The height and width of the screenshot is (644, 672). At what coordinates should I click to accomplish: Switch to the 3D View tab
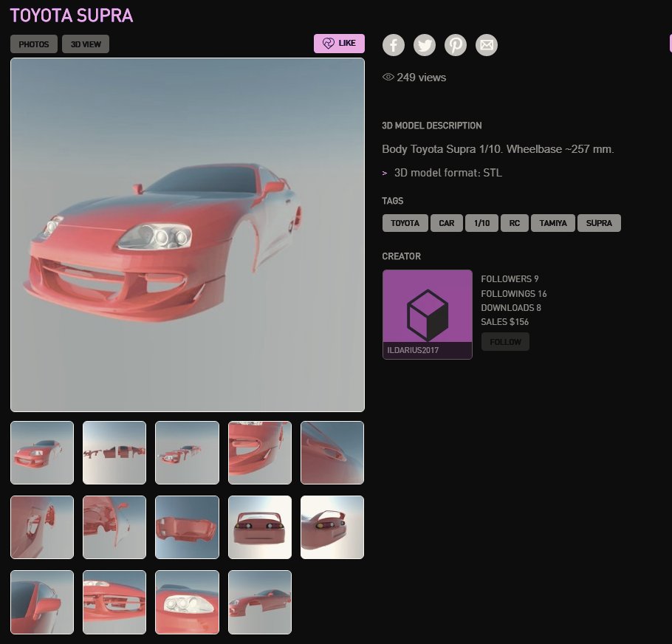click(86, 44)
